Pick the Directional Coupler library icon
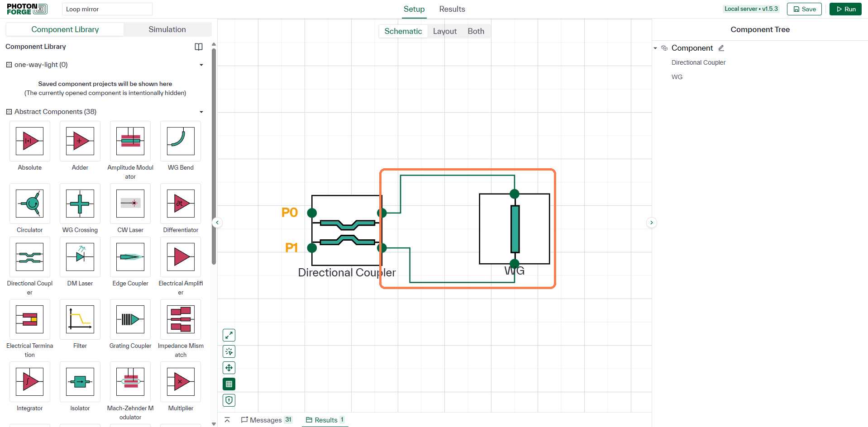 (x=30, y=257)
